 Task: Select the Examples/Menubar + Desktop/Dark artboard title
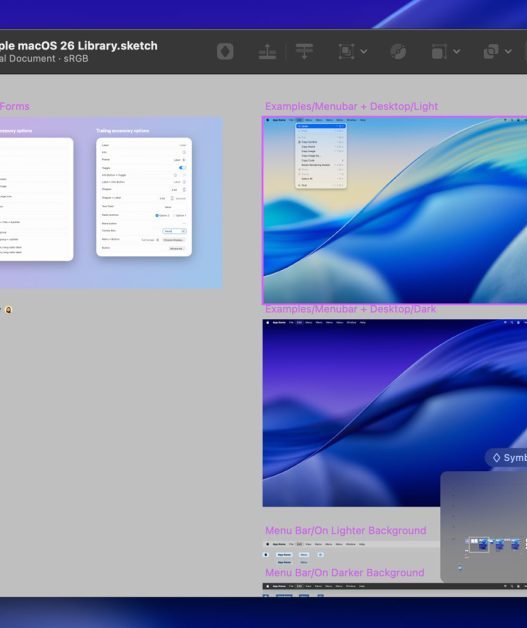tap(350, 309)
